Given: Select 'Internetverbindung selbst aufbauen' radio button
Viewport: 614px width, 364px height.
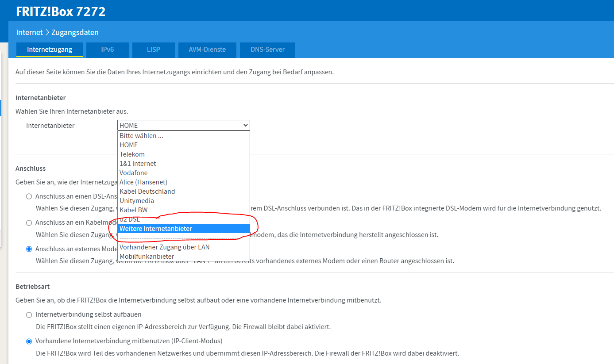Looking at the screenshot, I should click(x=29, y=315).
